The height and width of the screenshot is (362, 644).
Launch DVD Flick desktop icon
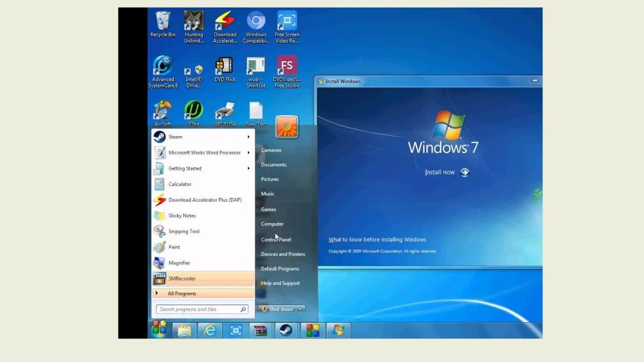[x=225, y=68]
